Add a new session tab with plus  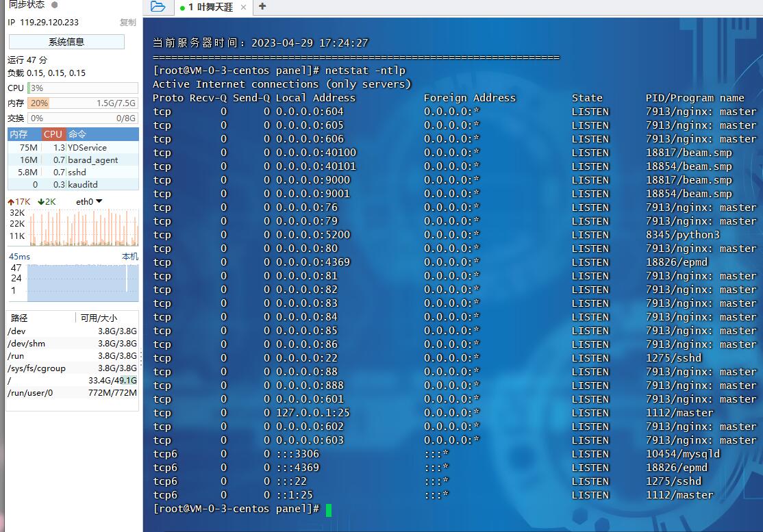262,6
